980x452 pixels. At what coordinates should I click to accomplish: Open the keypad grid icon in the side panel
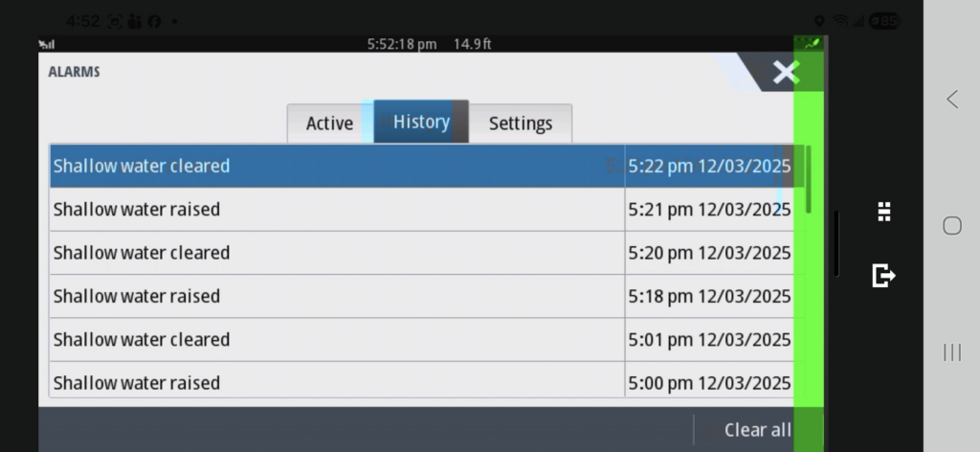(884, 213)
